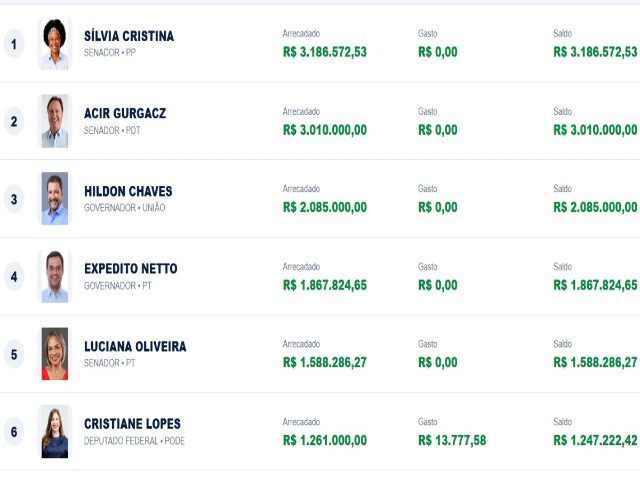Screen dimensions: 640x480
Task: Open the ACIR GURGACZ candidate name
Action: [x=125, y=113]
